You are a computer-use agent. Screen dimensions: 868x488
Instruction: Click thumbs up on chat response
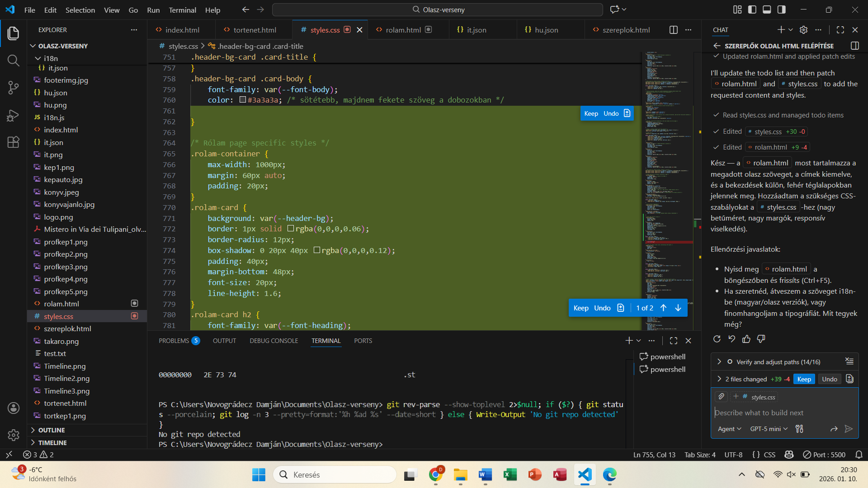point(746,339)
